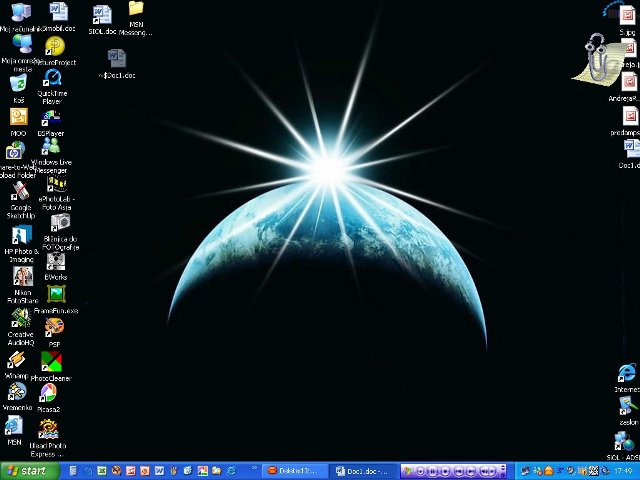
Task: Launch Word from the Quick Launch bar
Action: [x=159, y=471]
